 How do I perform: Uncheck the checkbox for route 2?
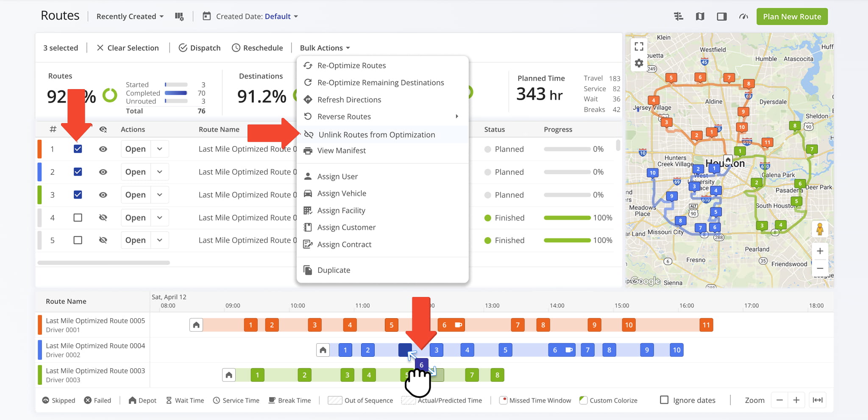click(x=78, y=172)
